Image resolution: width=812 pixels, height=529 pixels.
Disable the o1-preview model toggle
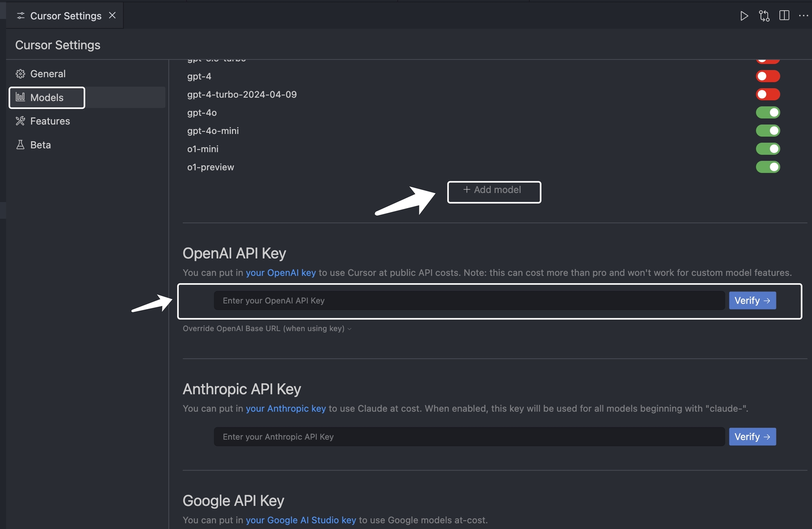click(768, 167)
